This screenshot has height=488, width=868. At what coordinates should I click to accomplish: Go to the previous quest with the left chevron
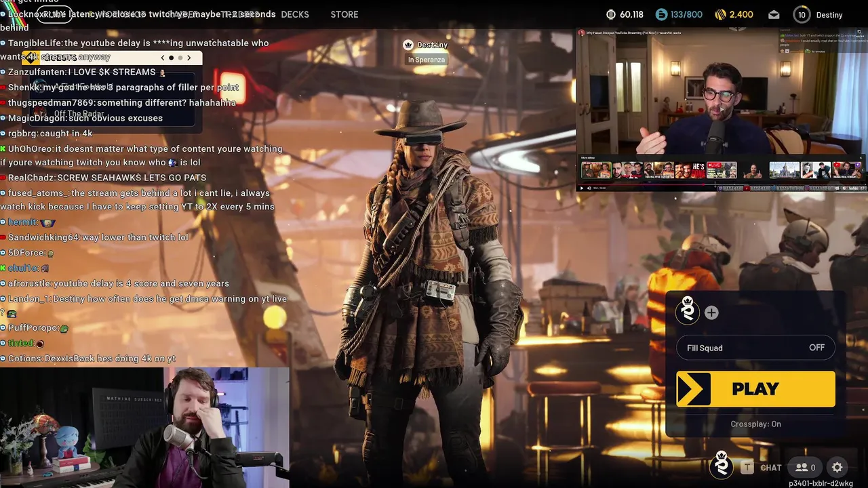tap(163, 58)
